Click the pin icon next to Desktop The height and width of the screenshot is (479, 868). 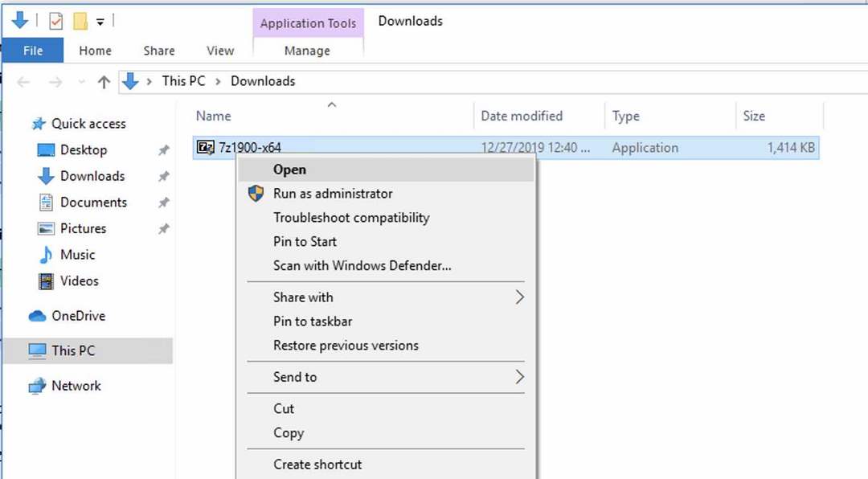[163, 150]
